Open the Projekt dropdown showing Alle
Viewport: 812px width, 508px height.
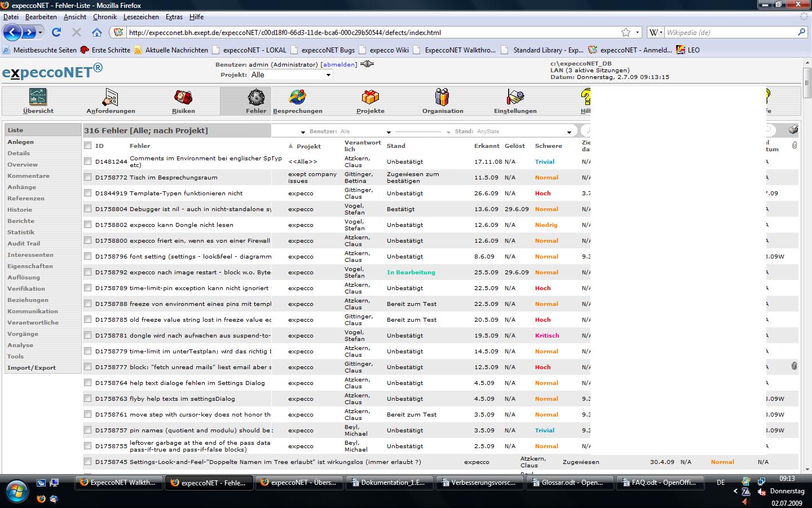(x=291, y=75)
